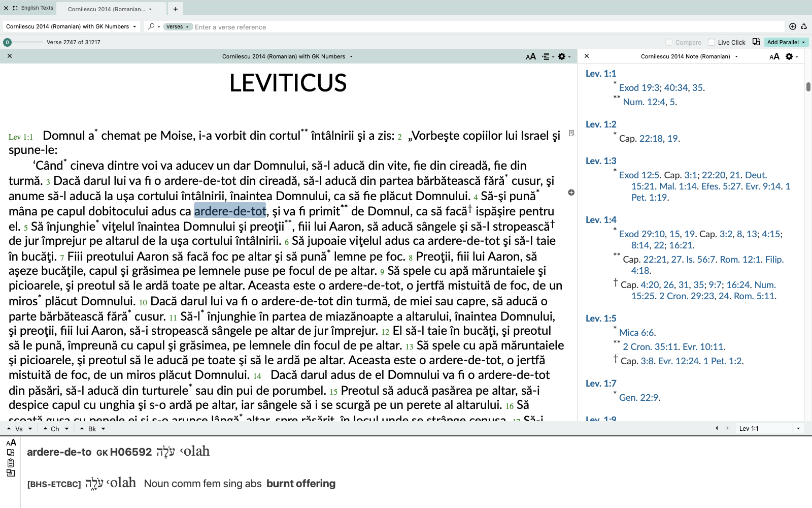Close the Cornilescu Note pane
Viewport: 812px width, 508px height.
click(587, 56)
